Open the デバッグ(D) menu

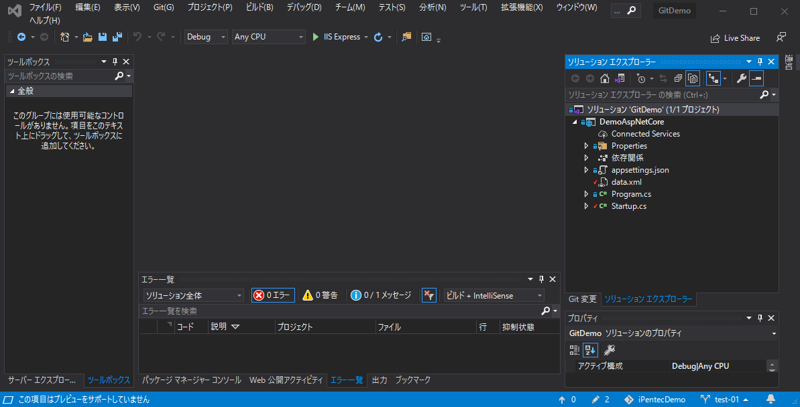[x=304, y=8]
